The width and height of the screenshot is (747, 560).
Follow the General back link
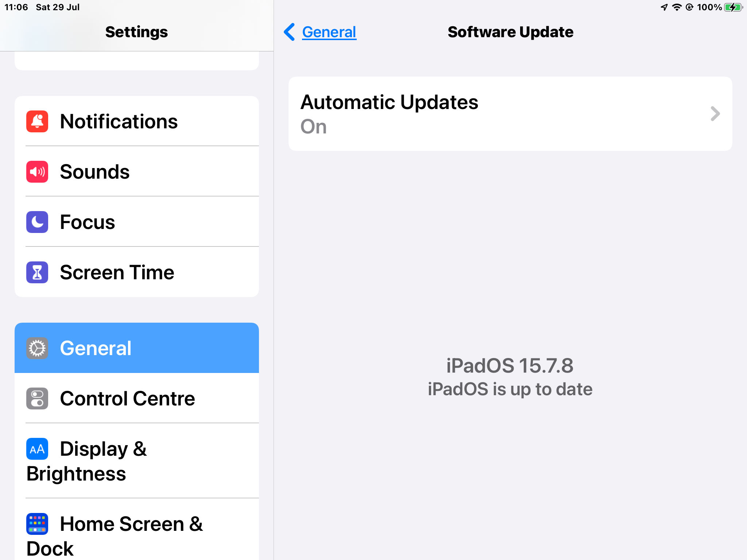[x=329, y=32]
